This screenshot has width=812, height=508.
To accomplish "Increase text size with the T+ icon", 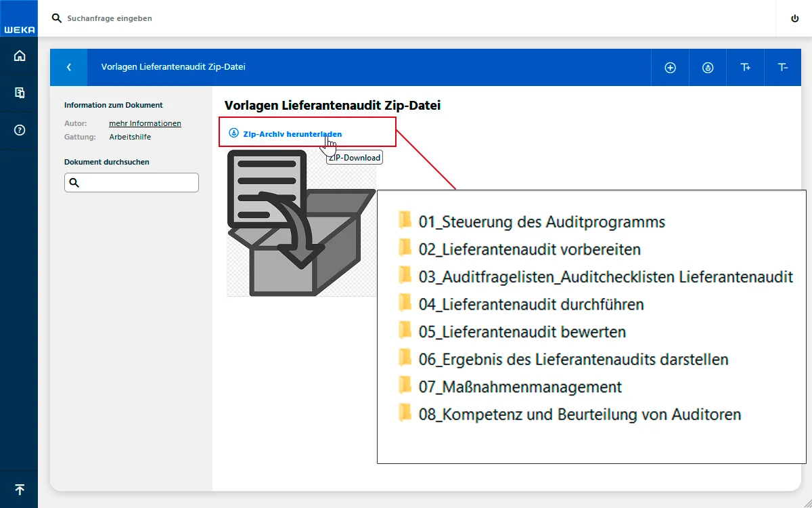I will 746,67.
